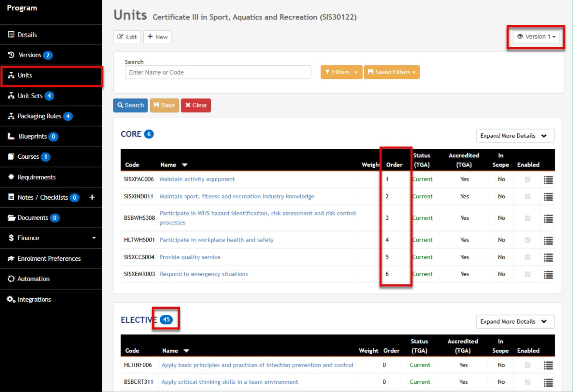Open row menu icon for SISXCCS004
The image size is (573, 392).
(x=548, y=257)
